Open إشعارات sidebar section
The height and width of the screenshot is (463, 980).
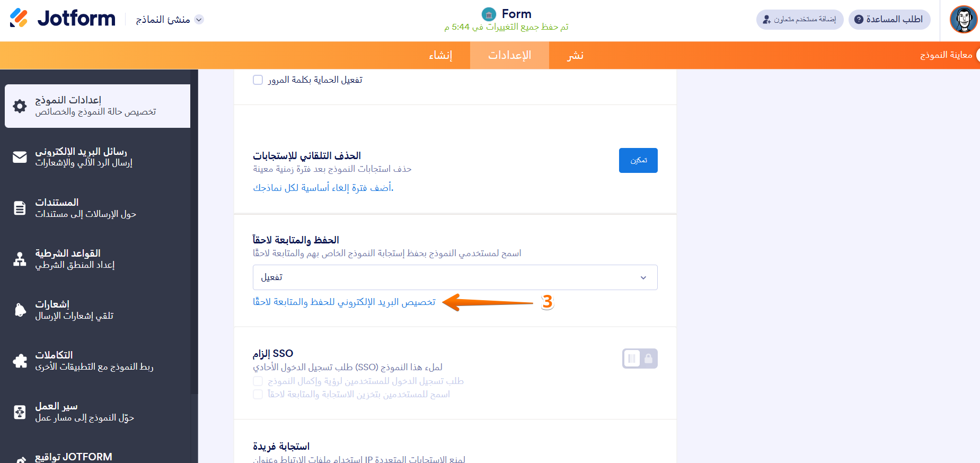pos(98,310)
